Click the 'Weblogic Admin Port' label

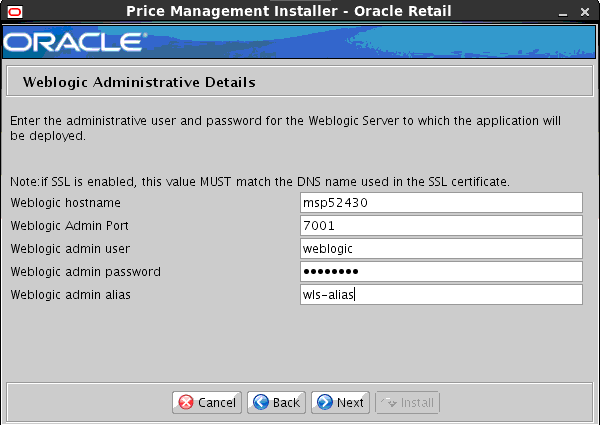(69, 226)
